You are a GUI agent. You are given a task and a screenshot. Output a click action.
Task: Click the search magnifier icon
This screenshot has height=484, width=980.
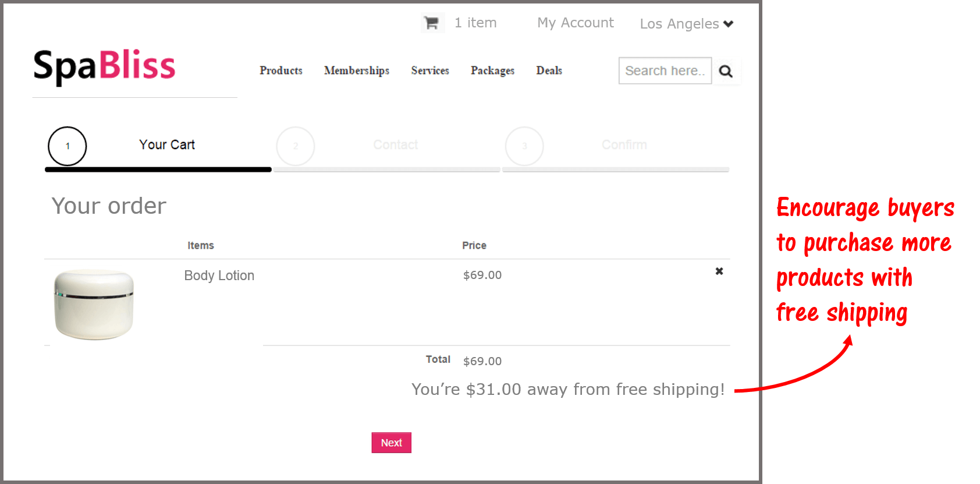pyautogui.click(x=726, y=70)
